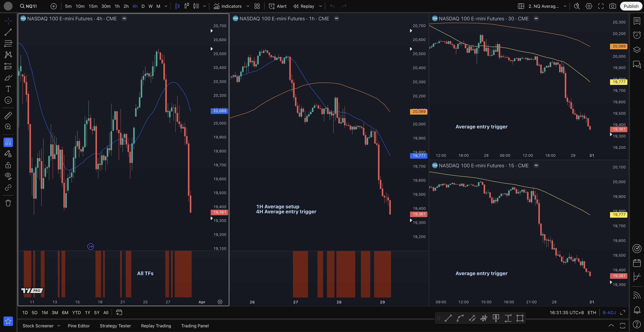Click the trash remove drawings icon
Image resolution: width=644 pixels, height=332 pixels.
(8, 203)
